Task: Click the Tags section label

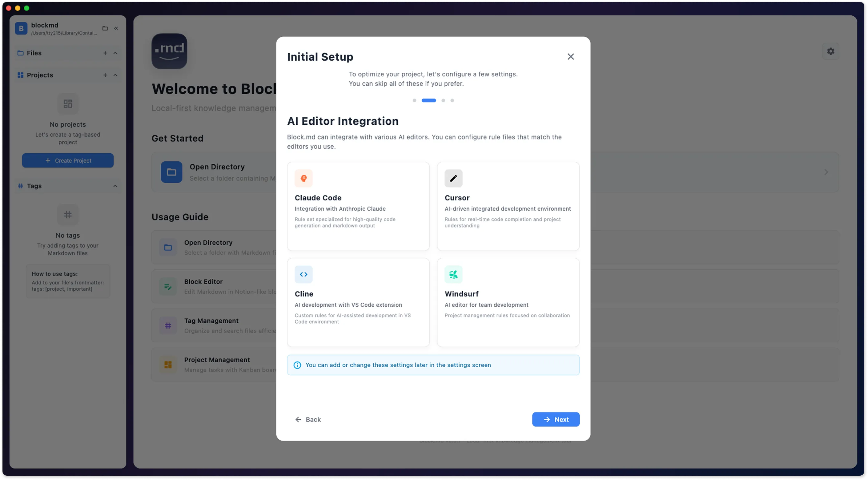Action: pyautogui.click(x=34, y=186)
